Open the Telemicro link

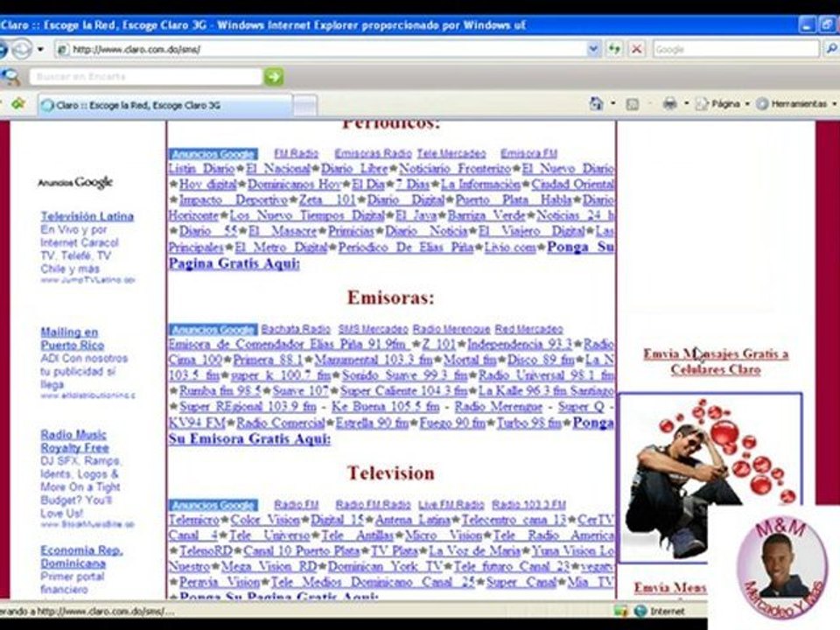pyautogui.click(x=193, y=520)
